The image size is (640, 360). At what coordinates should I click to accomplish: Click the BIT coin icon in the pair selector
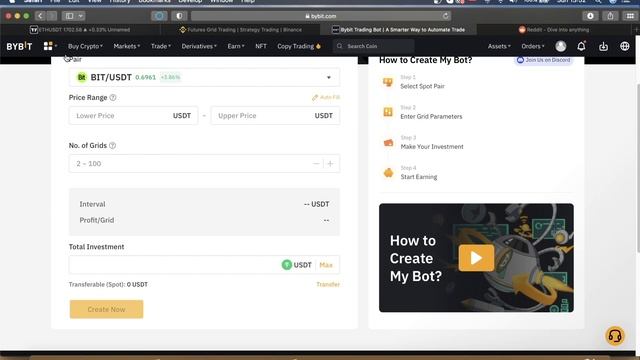[x=82, y=77]
